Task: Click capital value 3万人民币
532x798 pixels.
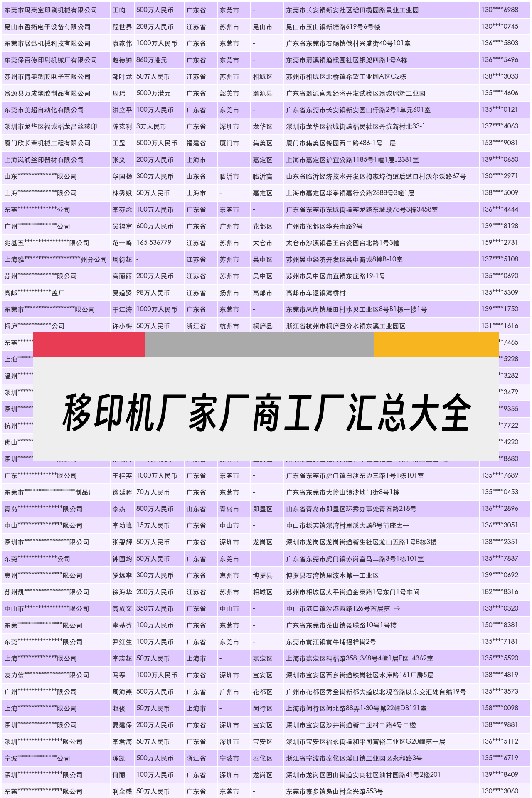Action: click(x=151, y=126)
